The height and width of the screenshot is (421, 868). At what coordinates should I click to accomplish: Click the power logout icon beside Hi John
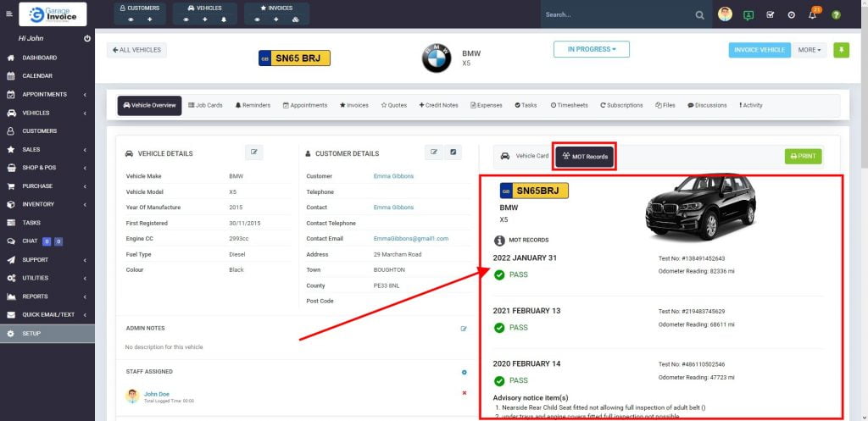click(87, 39)
